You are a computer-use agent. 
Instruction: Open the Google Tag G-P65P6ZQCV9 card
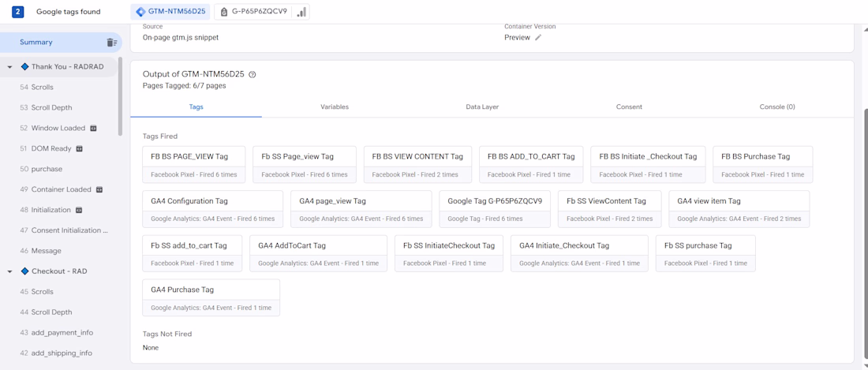(495, 209)
